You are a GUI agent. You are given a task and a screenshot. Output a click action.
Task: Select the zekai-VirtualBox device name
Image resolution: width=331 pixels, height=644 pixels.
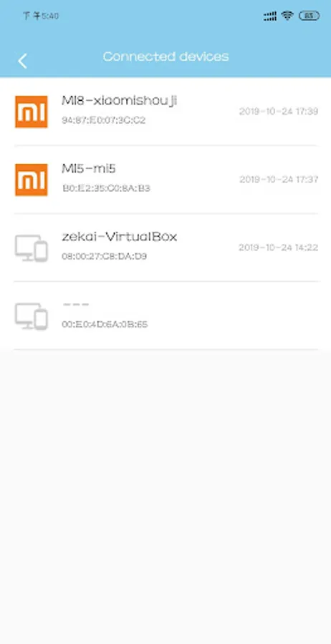[119, 237]
